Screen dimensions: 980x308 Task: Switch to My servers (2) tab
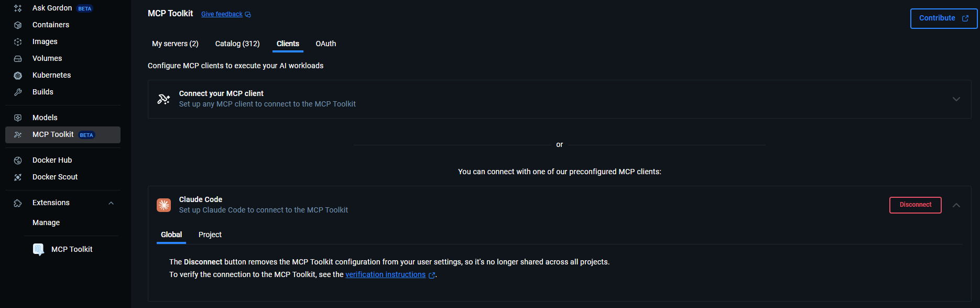click(x=175, y=44)
